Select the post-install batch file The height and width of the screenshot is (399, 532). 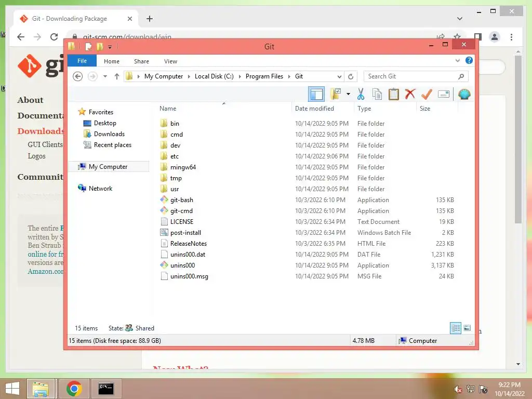click(x=185, y=232)
